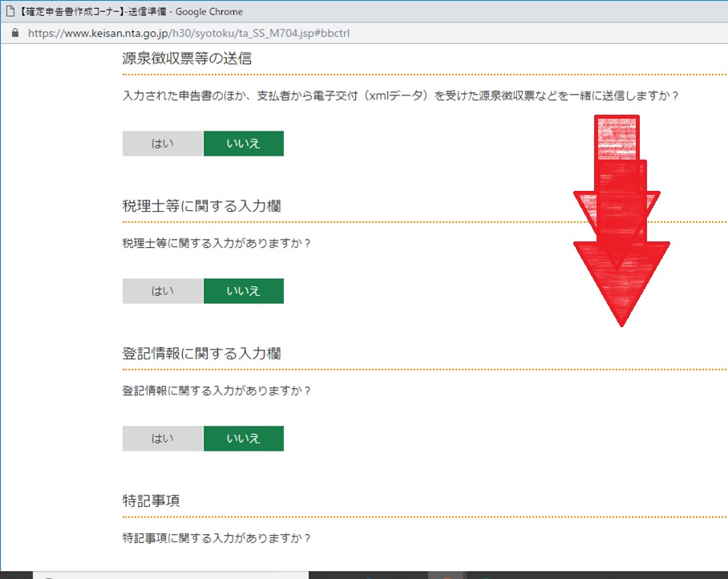Screen dimensions: 728x579
Task: Click heading 源泉徴収票等の送信
Action: [x=187, y=59]
